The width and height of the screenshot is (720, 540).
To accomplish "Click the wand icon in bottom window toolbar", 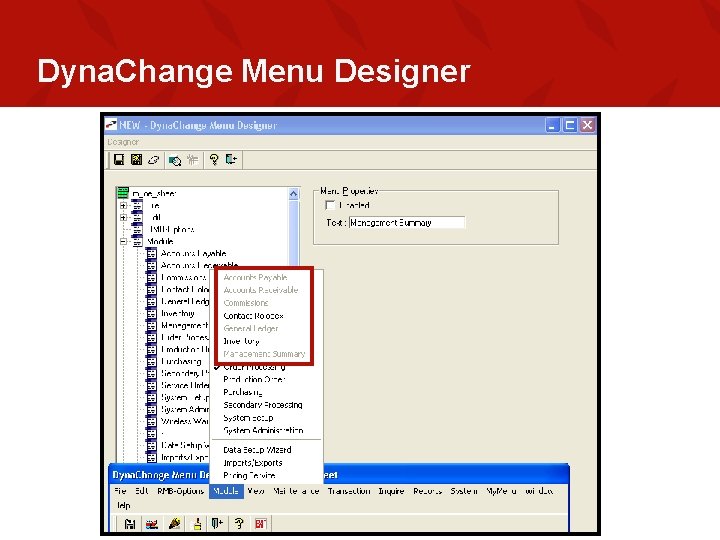I will 174,523.
